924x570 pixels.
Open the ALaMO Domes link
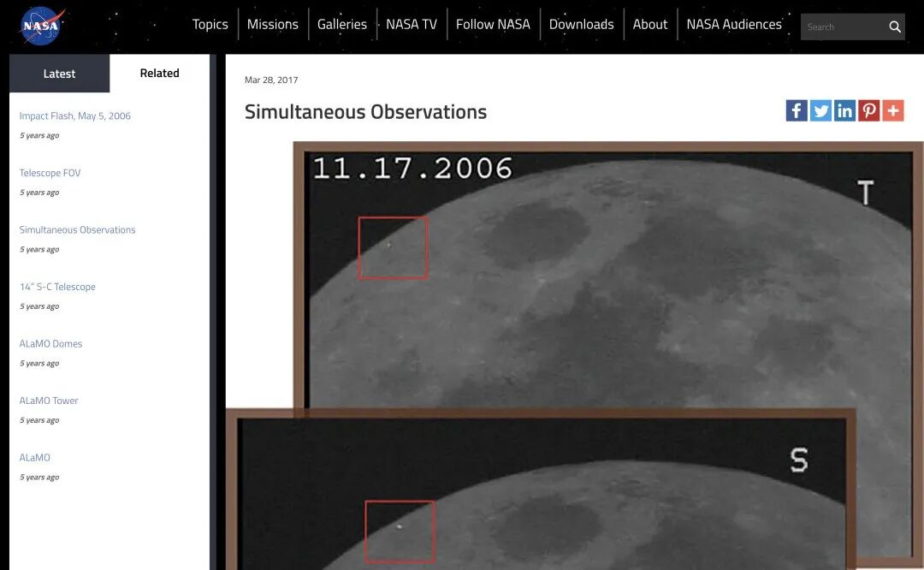pos(50,344)
